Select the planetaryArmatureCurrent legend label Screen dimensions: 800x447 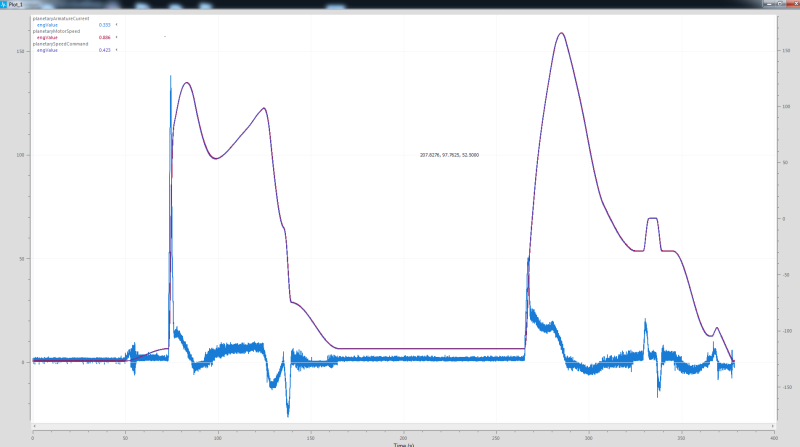pos(61,18)
